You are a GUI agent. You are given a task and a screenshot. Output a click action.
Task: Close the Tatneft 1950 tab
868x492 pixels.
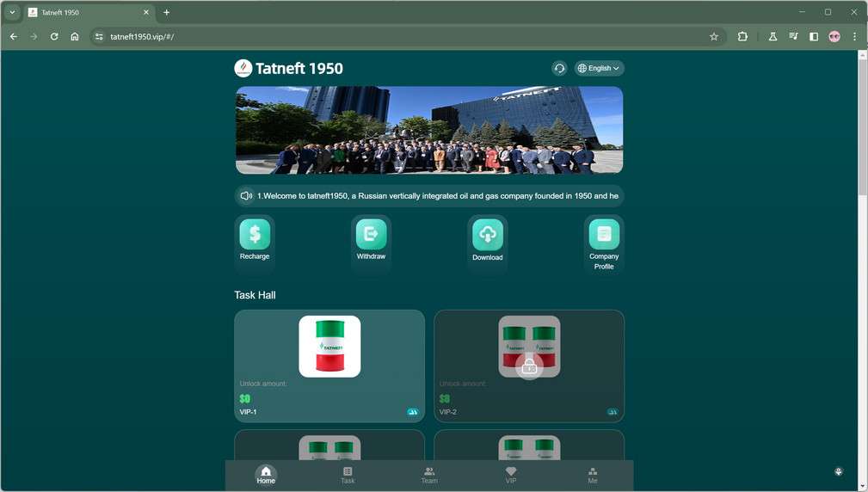(x=146, y=12)
